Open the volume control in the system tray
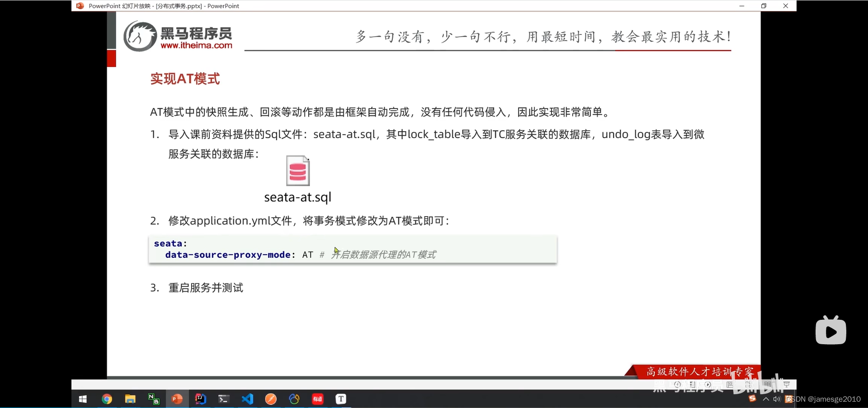868x408 pixels. click(x=777, y=399)
